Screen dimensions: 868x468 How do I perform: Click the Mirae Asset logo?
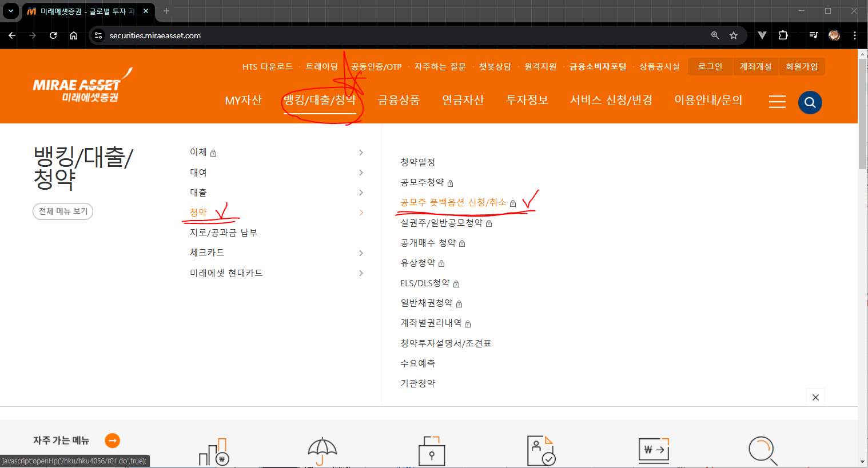tap(82, 86)
